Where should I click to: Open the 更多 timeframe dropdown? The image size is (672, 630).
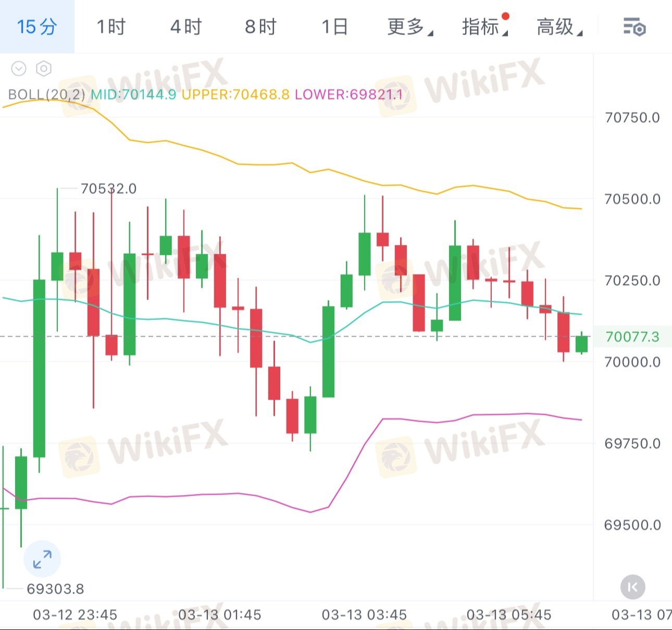click(x=410, y=27)
